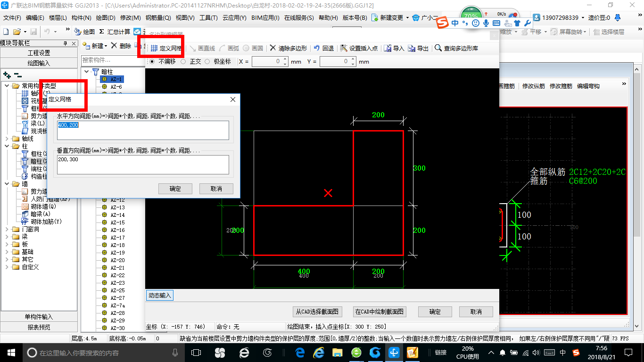Open the 新建 dropdown arrow in component list
Image resolution: width=644 pixels, height=362 pixels.
(x=106, y=46)
